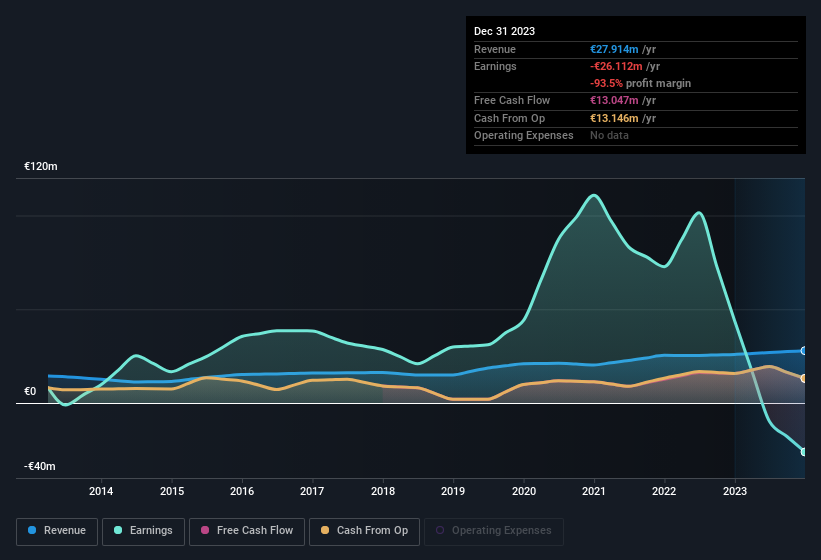821x560 pixels.
Task: Select the 2014 x-axis label
Action: point(101,491)
